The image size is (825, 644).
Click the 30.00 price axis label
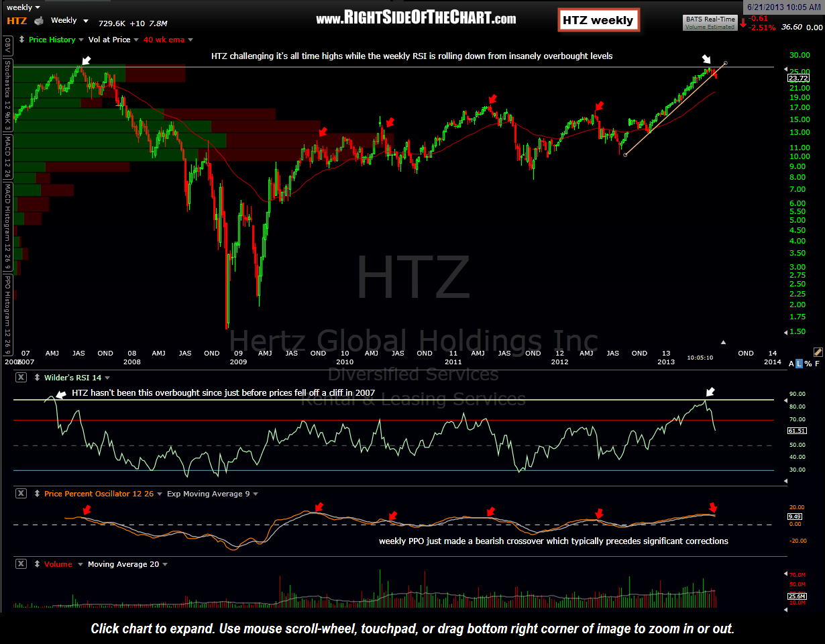pyautogui.click(x=800, y=56)
